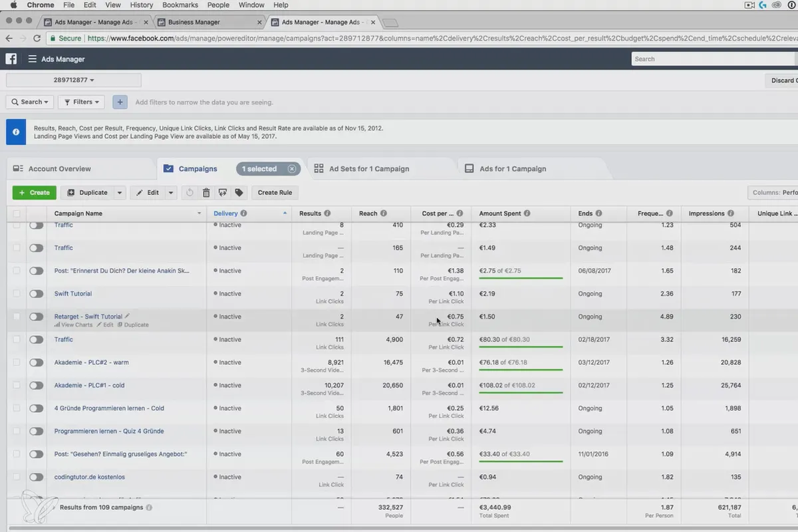Viewport: 798px width, 532px height.
Task: Click the Frequency column header
Action: (x=654, y=213)
